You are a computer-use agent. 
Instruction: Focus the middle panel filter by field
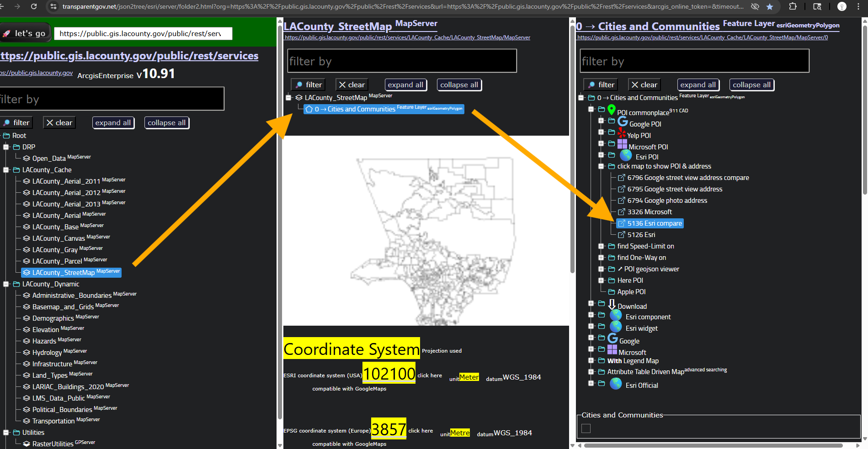(402, 61)
